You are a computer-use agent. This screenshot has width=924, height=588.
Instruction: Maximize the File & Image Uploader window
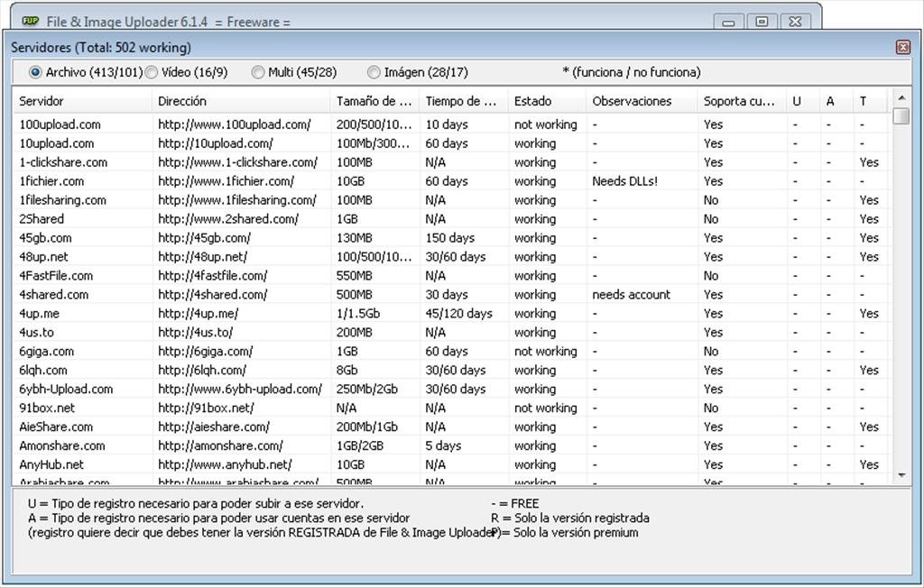tap(762, 22)
